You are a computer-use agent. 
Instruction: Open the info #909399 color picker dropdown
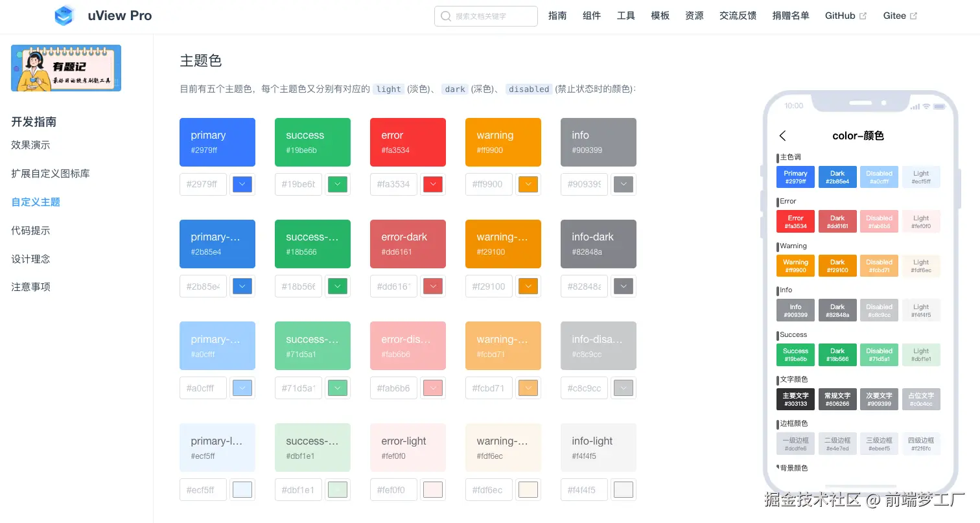624,184
